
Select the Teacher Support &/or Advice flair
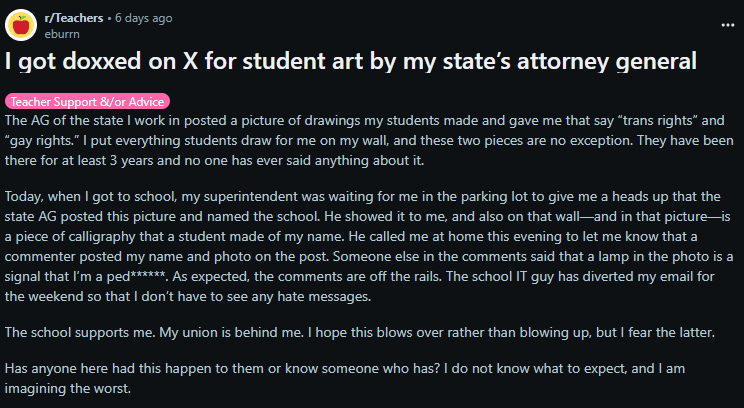(x=87, y=102)
